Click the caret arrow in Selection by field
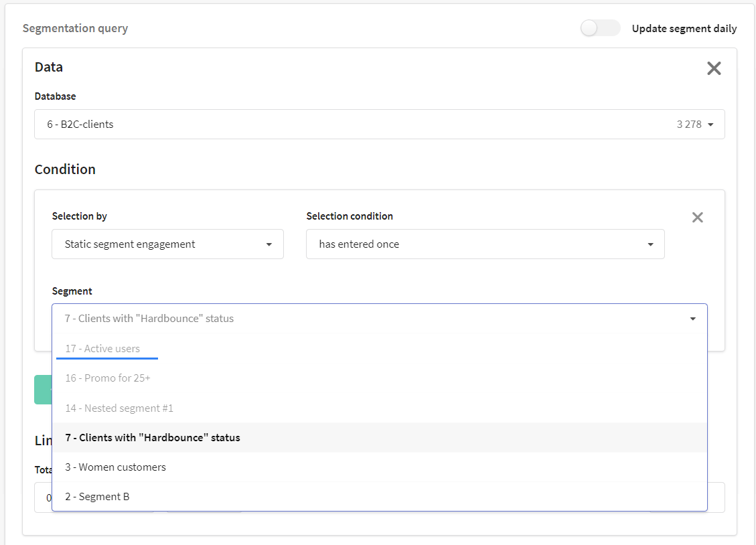Screen dimensions: 756x545 [x=269, y=244]
